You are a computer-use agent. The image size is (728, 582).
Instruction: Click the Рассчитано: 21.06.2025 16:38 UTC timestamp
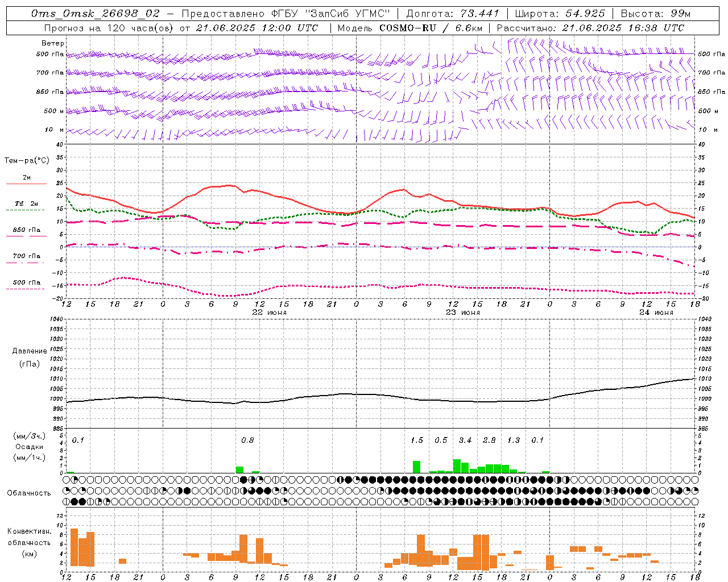590,28
